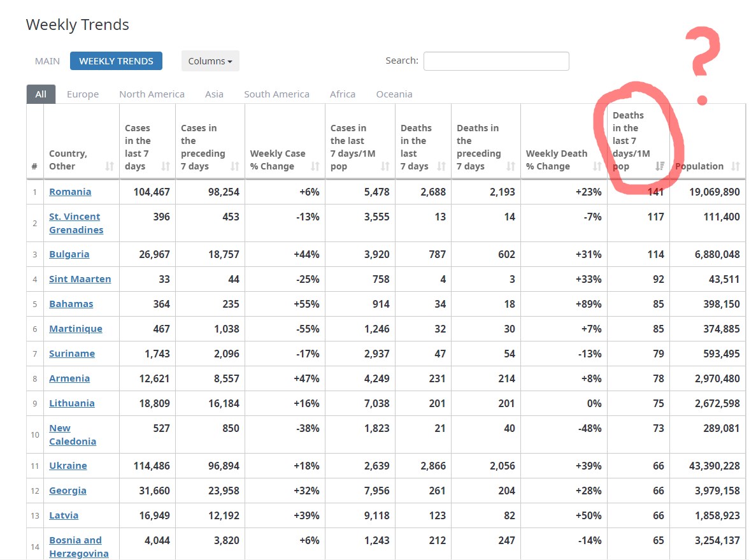Sort by Country, Other column arrows
749x560 pixels.
coord(110,166)
